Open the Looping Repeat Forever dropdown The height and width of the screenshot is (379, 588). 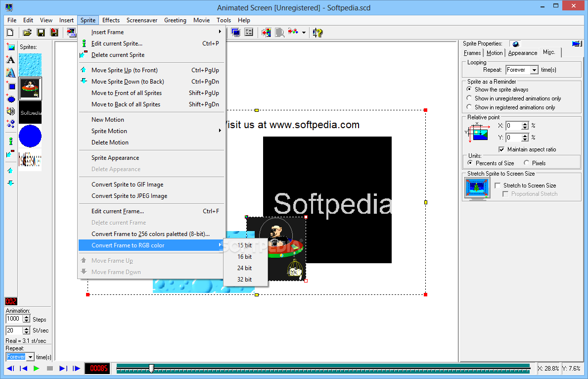coord(535,70)
